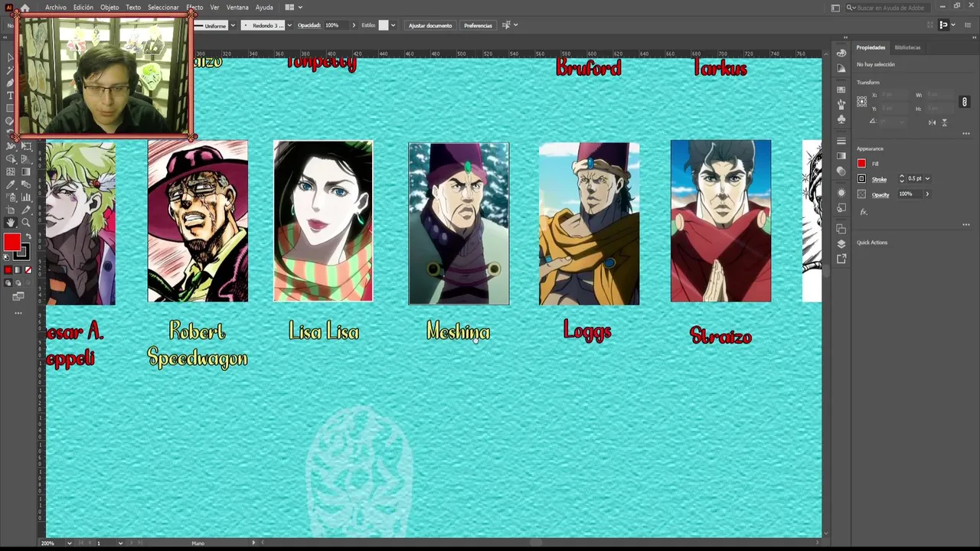
Task: Select the Mesh tool
Action: (x=11, y=171)
